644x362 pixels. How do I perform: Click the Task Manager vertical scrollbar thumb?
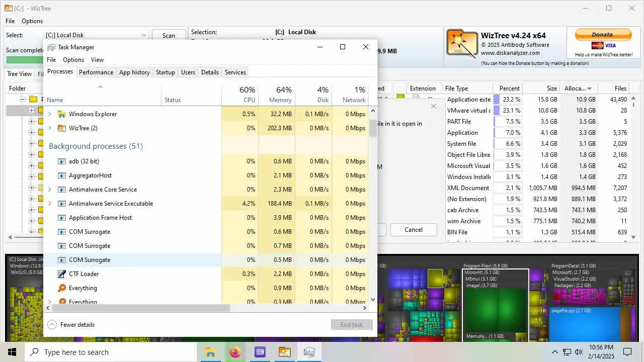click(x=373, y=127)
